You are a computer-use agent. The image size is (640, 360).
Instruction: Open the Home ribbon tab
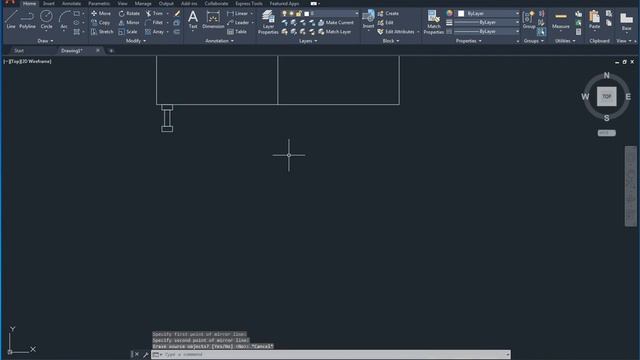pyautogui.click(x=29, y=3)
